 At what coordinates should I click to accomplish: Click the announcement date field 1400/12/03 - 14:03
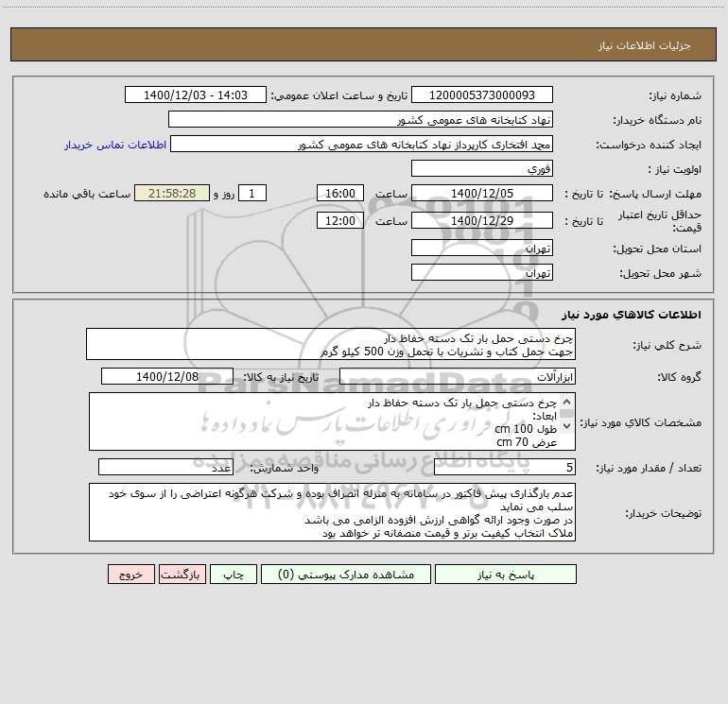point(196,95)
